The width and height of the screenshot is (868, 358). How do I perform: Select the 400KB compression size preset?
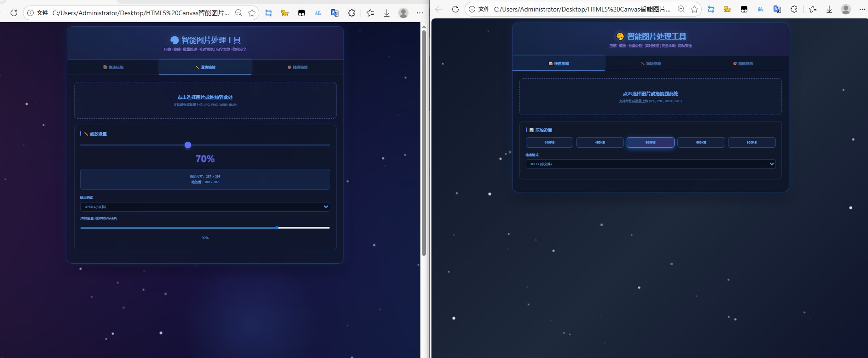(x=549, y=143)
